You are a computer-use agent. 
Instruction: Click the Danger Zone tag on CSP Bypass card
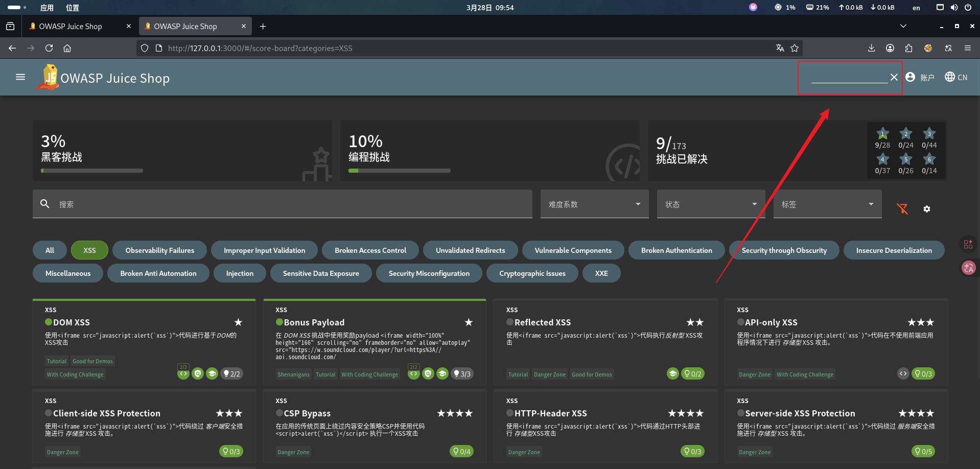tap(293, 452)
